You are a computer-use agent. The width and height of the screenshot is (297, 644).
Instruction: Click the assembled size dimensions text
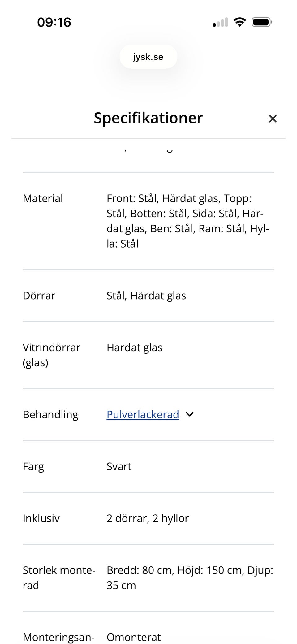tap(189, 578)
